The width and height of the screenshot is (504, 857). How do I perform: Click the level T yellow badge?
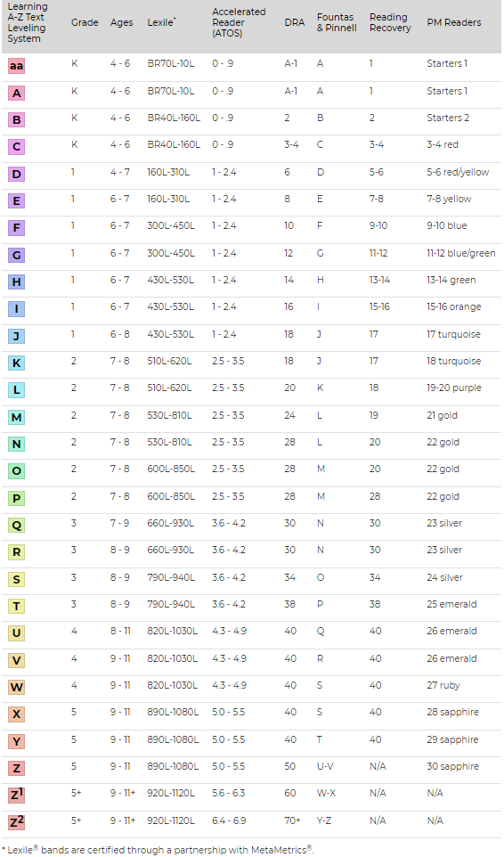point(16,606)
